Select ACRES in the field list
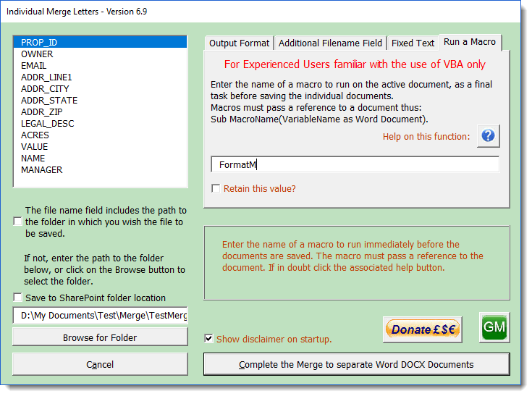 pos(100,135)
